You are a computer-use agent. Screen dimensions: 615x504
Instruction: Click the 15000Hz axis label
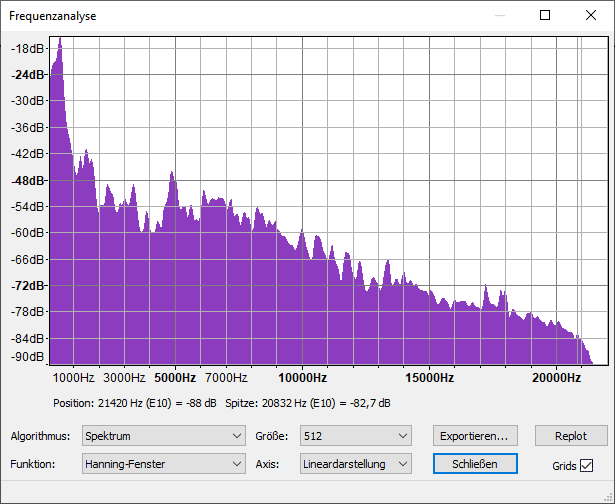[x=429, y=378]
